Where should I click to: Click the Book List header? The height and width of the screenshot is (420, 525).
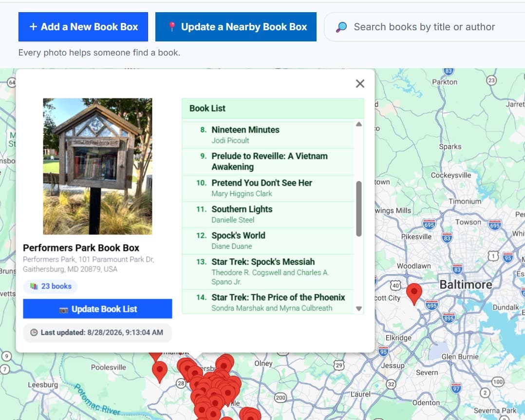273,109
